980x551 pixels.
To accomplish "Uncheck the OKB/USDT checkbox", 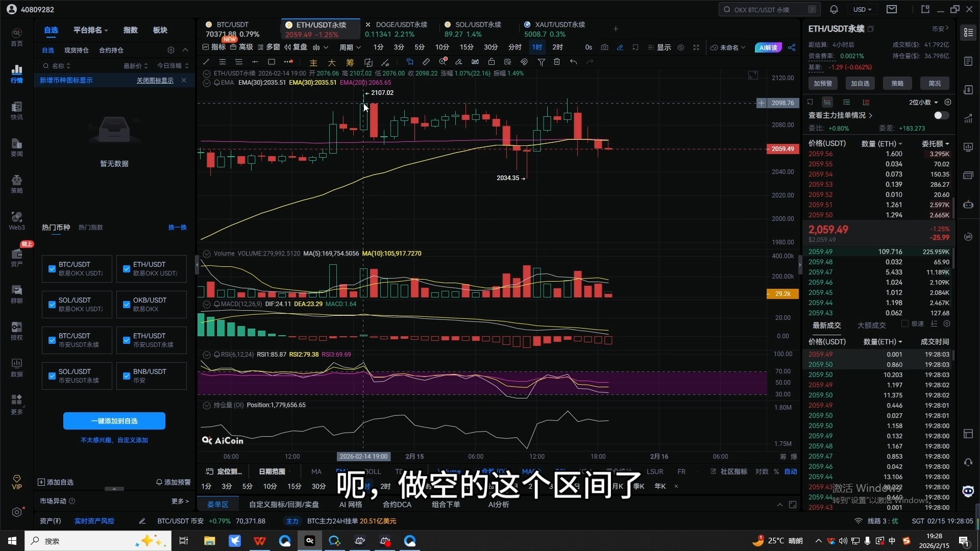I will (x=126, y=305).
